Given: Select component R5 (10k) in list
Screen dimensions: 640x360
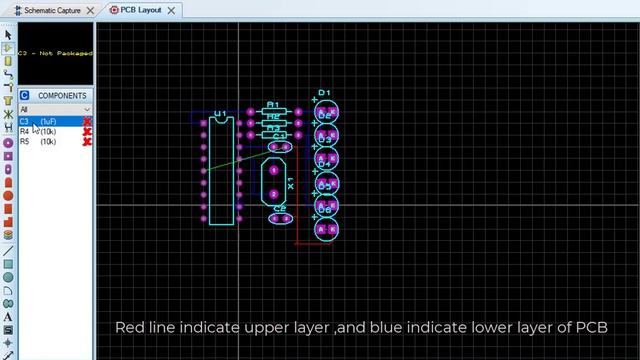Looking at the screenshot, I should 56,142.
